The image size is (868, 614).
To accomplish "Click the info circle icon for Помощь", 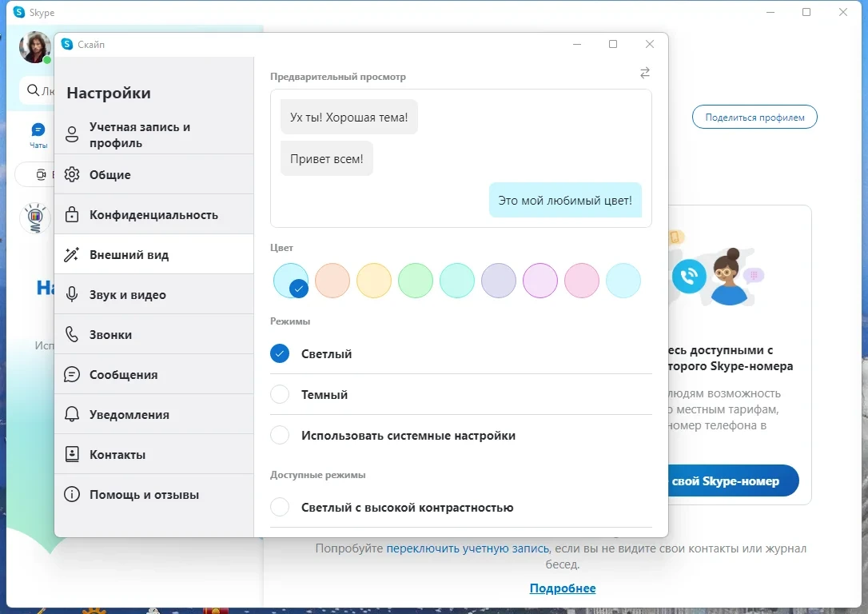I will [72, 494].
